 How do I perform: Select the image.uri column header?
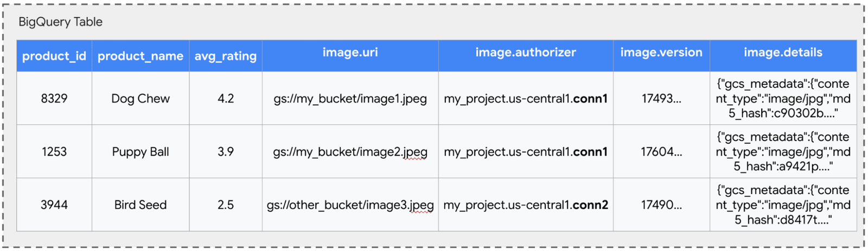point(350,53)
